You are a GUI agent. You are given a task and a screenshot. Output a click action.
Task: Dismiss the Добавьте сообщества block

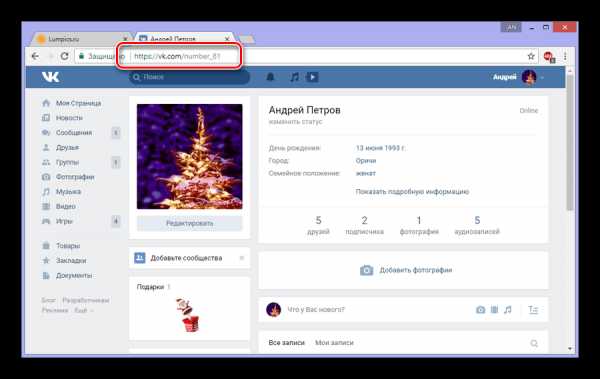point(241,258)
